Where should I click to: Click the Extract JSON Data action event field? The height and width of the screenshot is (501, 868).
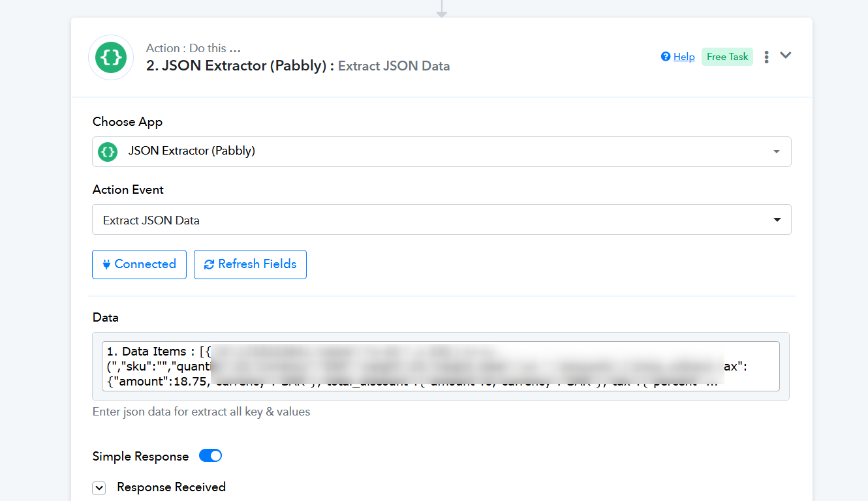[442, 220]
